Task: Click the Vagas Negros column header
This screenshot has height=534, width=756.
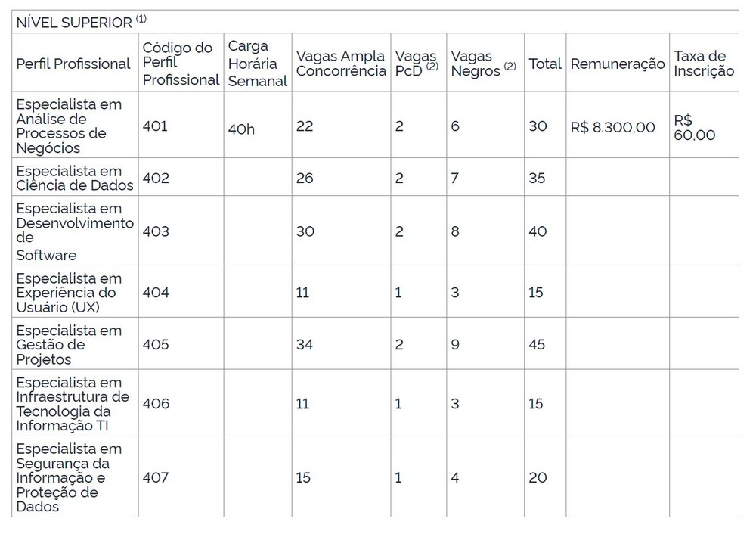Action: [484, 64]
